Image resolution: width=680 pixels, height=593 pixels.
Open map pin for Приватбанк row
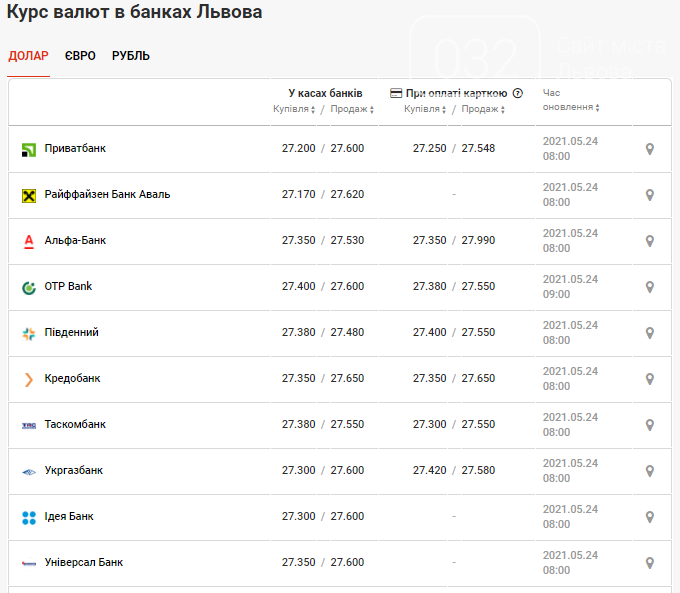650,149
